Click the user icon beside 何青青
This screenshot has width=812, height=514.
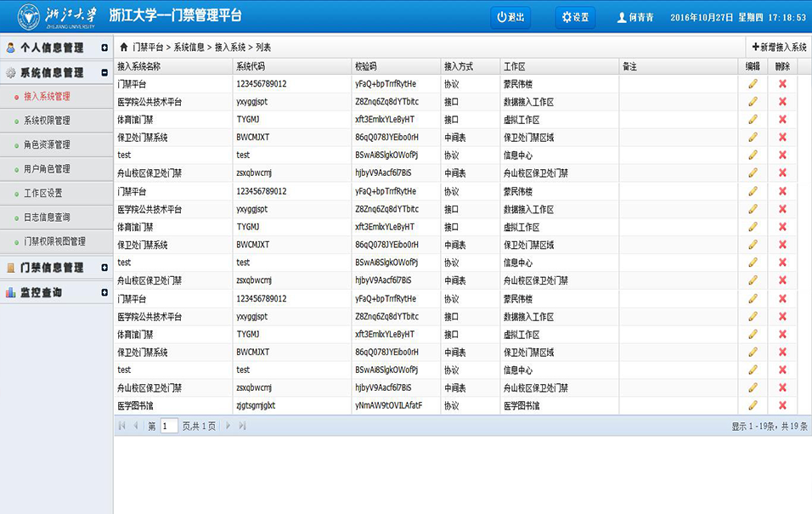pyautogui.click(x=621, y=17)
